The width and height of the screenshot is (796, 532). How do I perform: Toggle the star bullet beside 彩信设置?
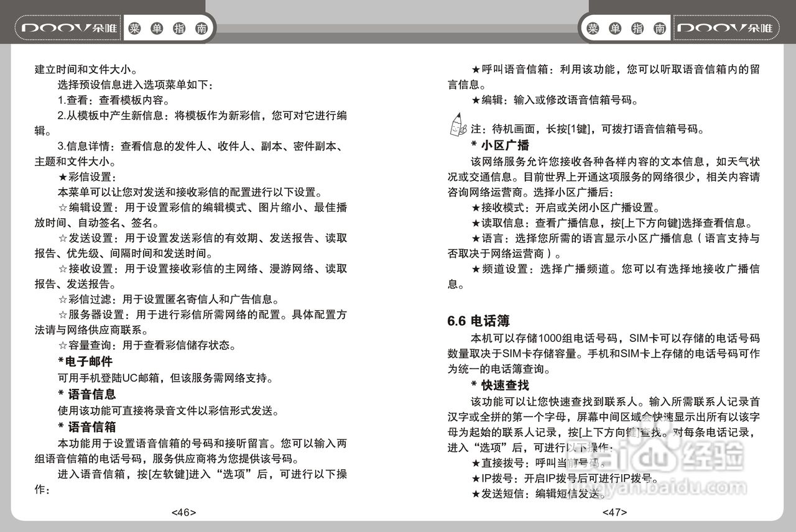point(62,177)
